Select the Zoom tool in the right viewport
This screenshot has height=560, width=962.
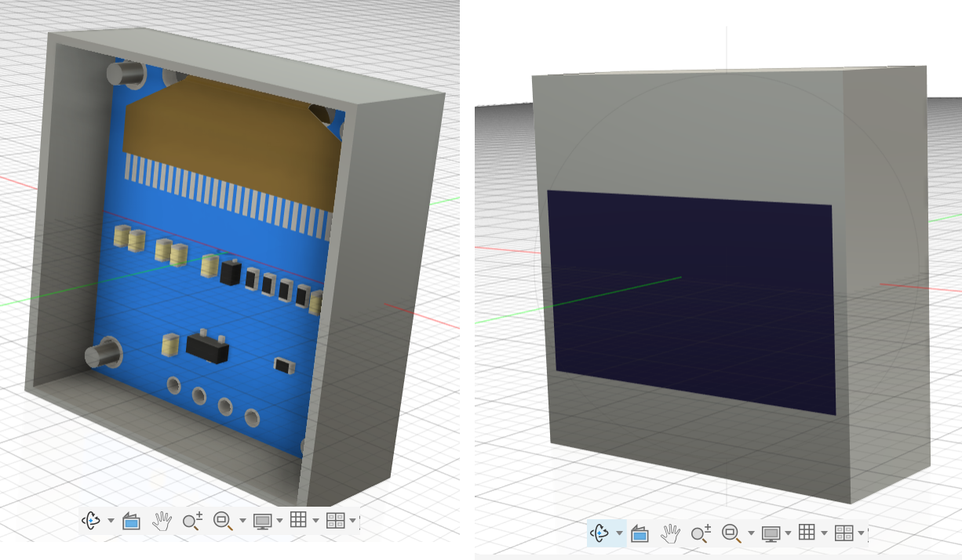click(701, 534)
